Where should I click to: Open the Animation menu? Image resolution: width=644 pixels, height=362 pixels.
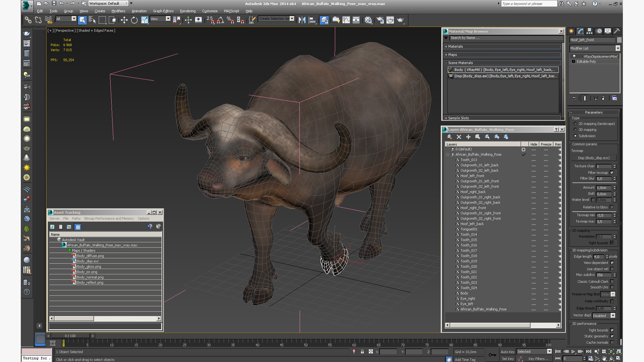tap(139, 11)
